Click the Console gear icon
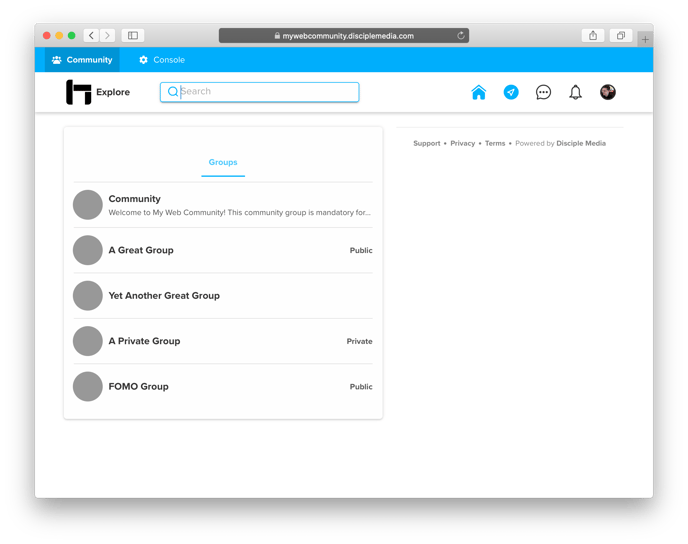This screenshot has height=544, width=688. click(x=143, y=60)
